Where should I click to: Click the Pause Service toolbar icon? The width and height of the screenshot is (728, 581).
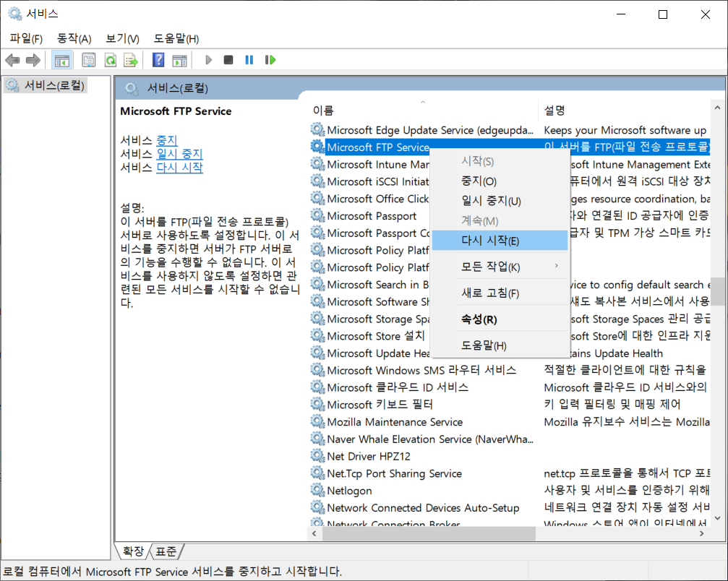click(x=249, y=60)
